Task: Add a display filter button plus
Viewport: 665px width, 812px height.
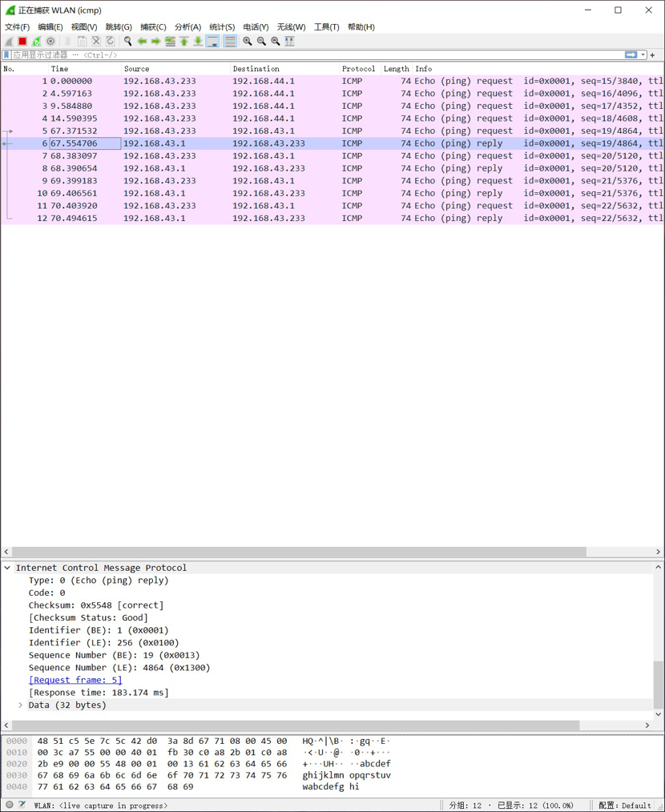Action: [652, 55]
